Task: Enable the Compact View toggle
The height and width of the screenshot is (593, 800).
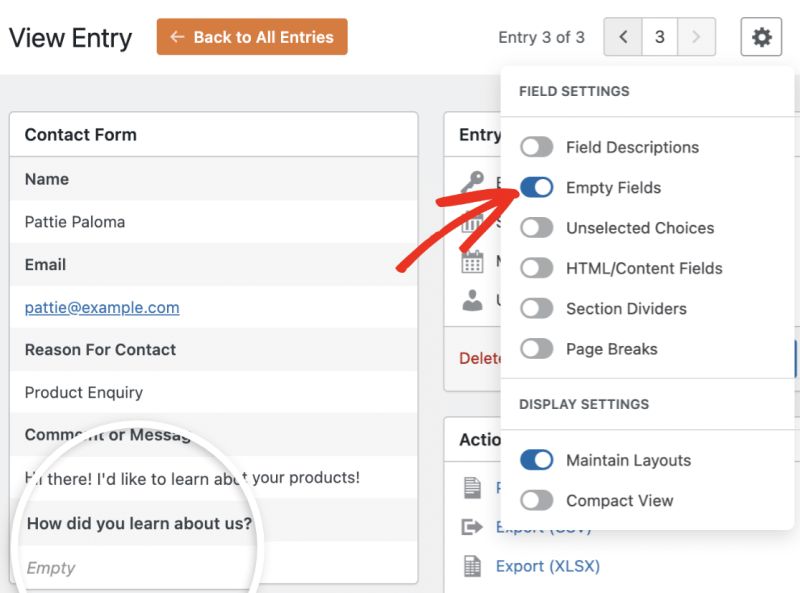Action: 537,500
